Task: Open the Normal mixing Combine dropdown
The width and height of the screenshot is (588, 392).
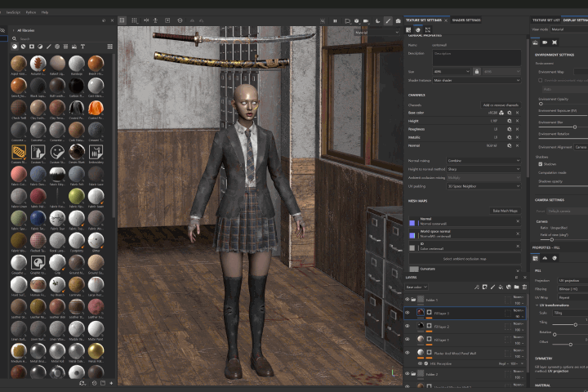Action: (483, 161)
